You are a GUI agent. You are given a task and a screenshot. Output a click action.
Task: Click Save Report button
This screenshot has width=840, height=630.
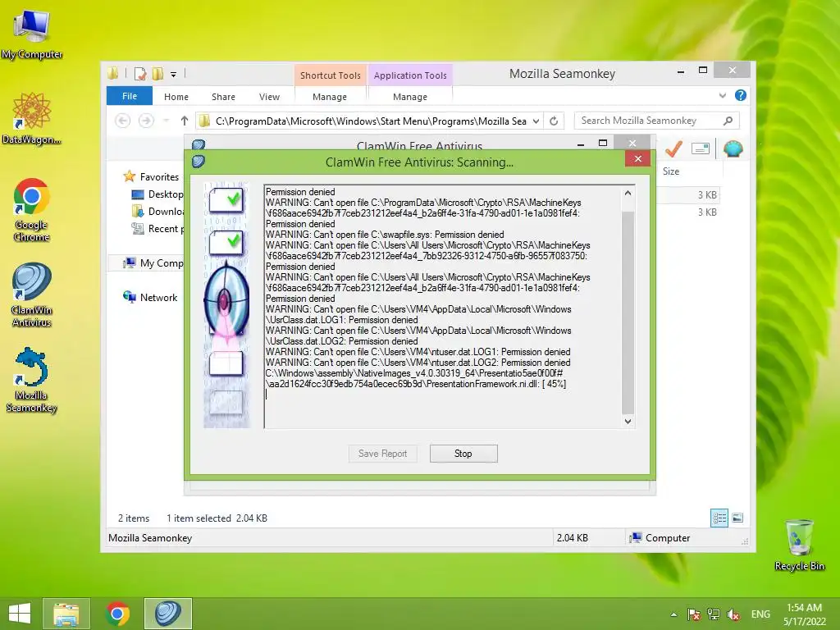pyautogui.click(x=382, y=454)
